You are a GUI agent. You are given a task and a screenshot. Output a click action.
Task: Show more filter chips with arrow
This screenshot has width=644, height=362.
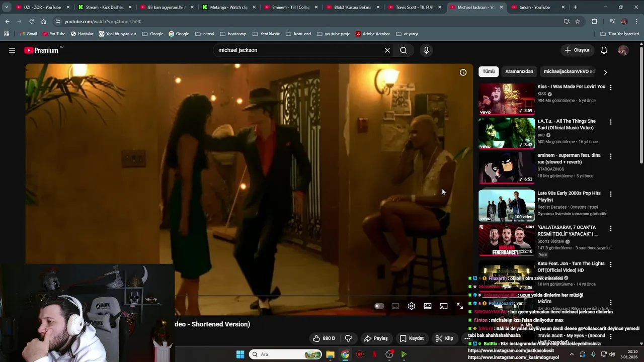point(605,72)
